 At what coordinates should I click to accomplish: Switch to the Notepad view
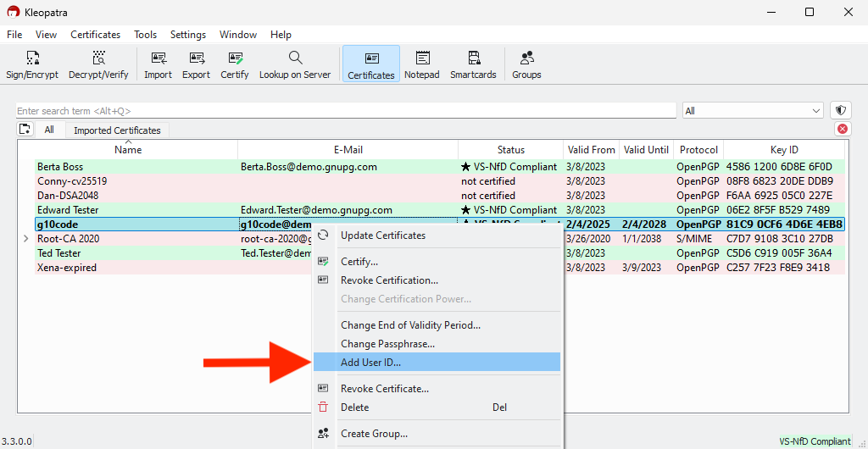pos(422,64)
